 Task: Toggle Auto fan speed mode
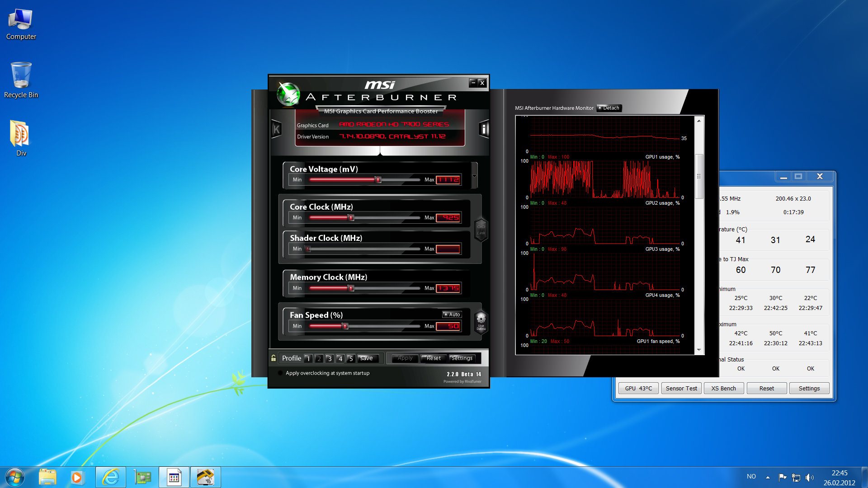pyautogui.click(x=452, y=314)
